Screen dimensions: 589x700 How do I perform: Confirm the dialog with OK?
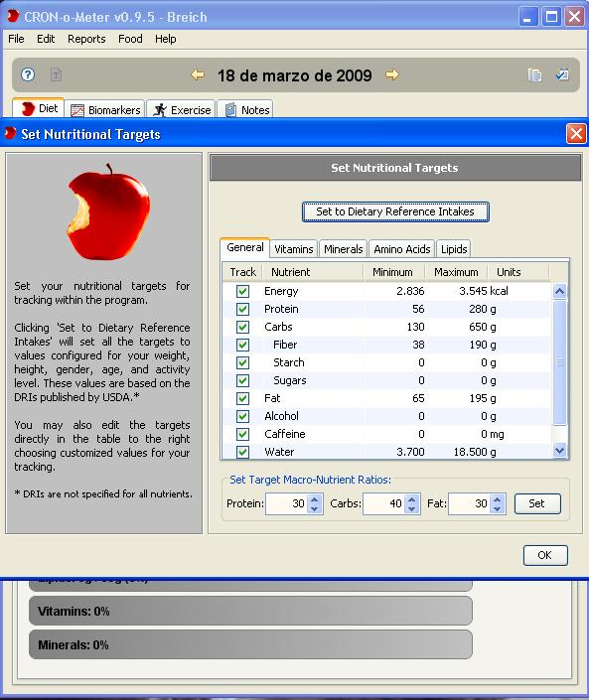pos(545,555)
